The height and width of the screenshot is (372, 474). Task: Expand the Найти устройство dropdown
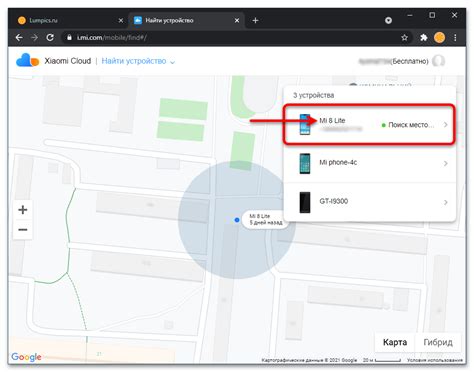138,61
